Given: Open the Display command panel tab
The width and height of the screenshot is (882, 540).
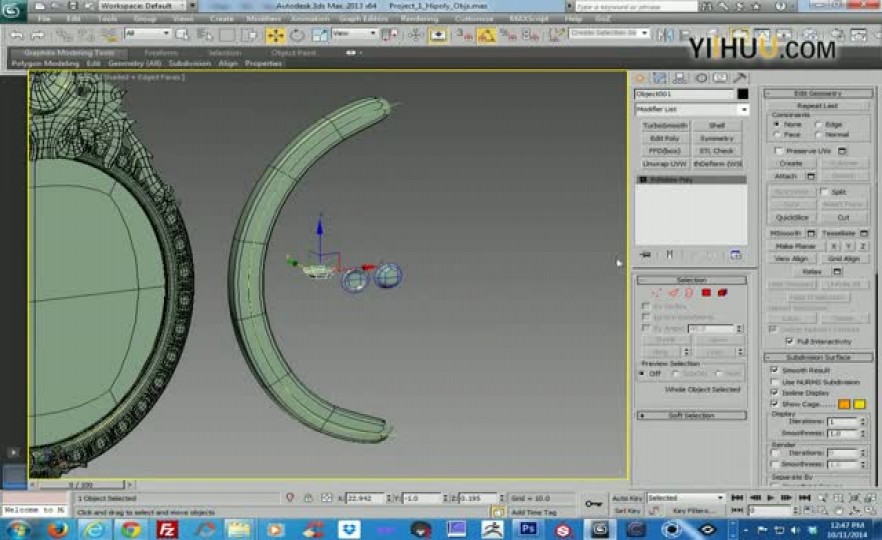Looking at the screenshot, I should click(x=720, y=78).
